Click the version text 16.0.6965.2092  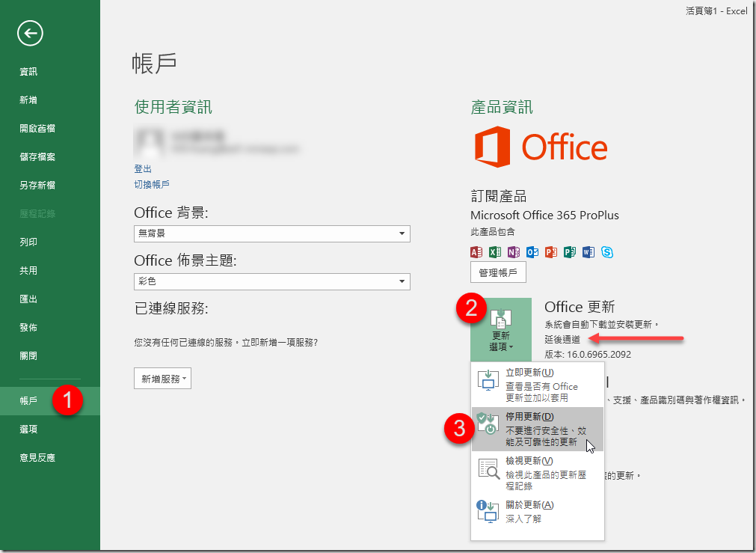pyautogui.click(x=599, y=354)
